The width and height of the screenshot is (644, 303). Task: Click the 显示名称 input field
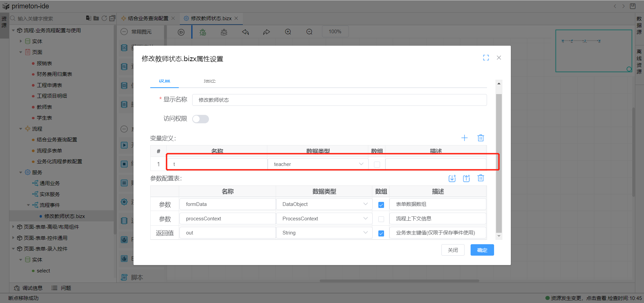tap(339, 100)
